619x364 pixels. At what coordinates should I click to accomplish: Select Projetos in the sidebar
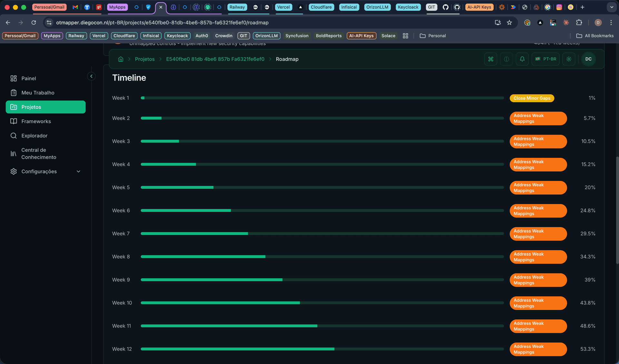click(x=31, y=107)
